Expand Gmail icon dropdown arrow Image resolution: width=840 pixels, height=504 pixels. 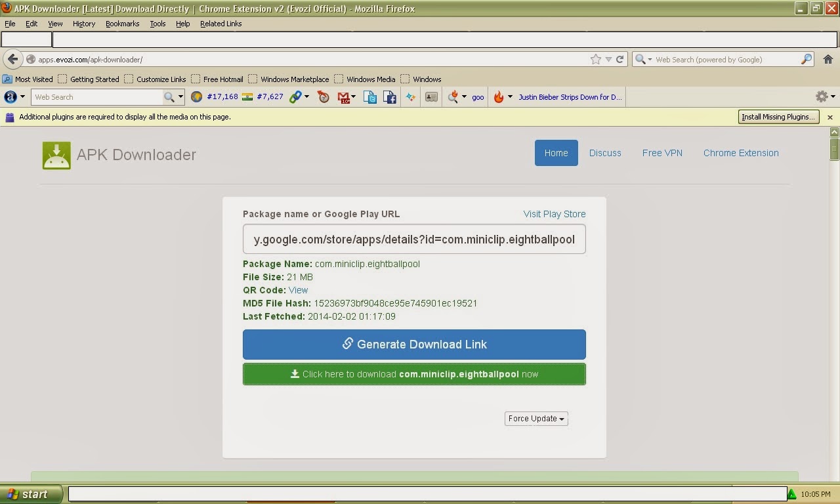[x=354, y=96]
